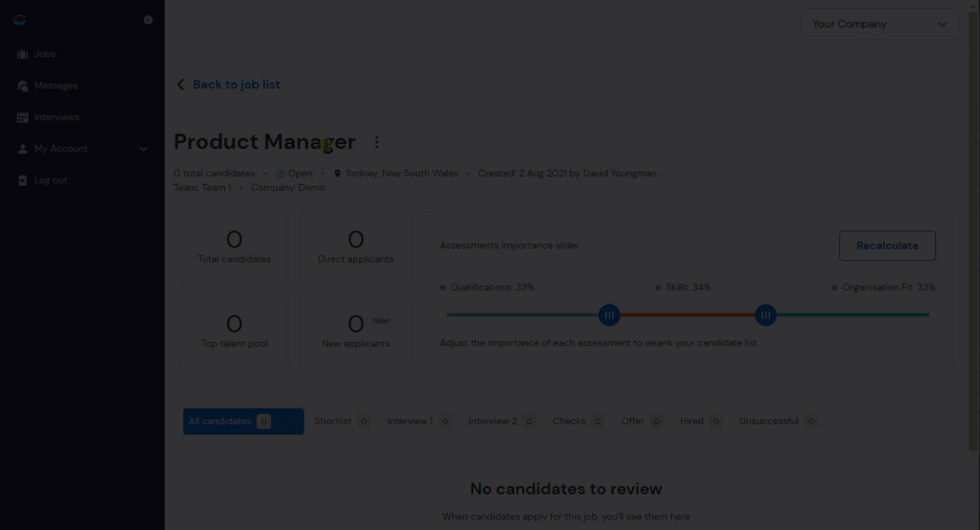Image resolution: width=980 pixels, height=530 pixels.
Task: Switch to the Checks tab
Action: (x=578, y=422)
